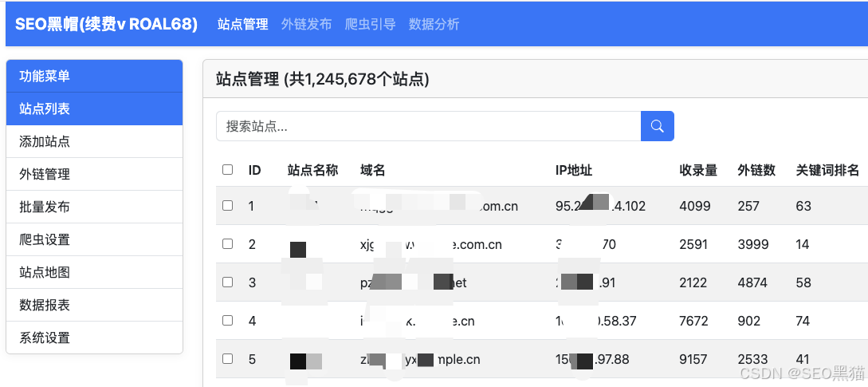Click the 外链数 value 902
This screenshot has width=868, height=387.
(749, 321)
